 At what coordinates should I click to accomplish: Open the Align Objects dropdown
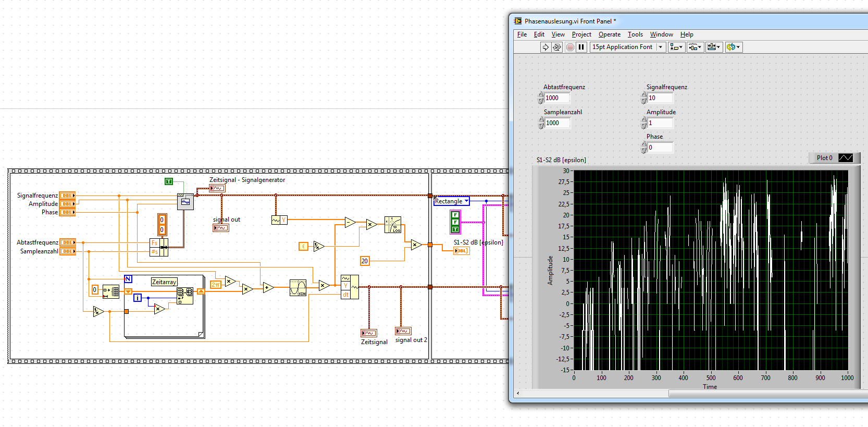pos(676,47)
